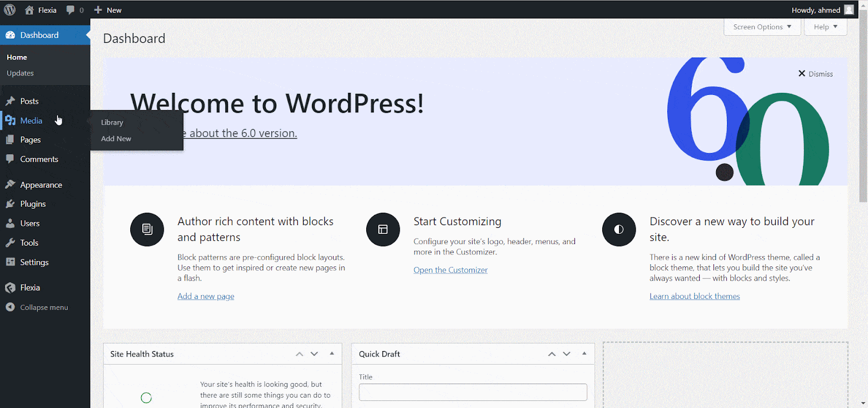Click Collapse menu text
Screen dimensions: 868x408
tap(44, 308)
